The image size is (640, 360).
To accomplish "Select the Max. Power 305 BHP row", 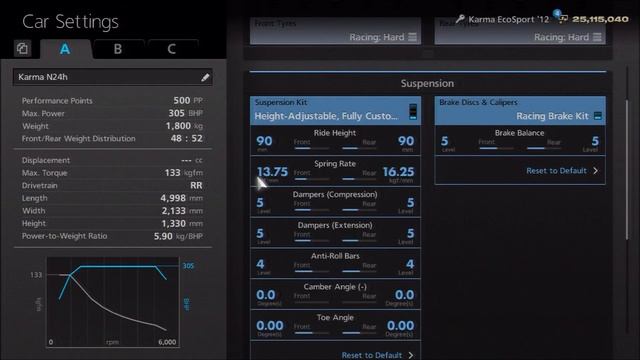I will pyautogui.click(x=112, y=113).
